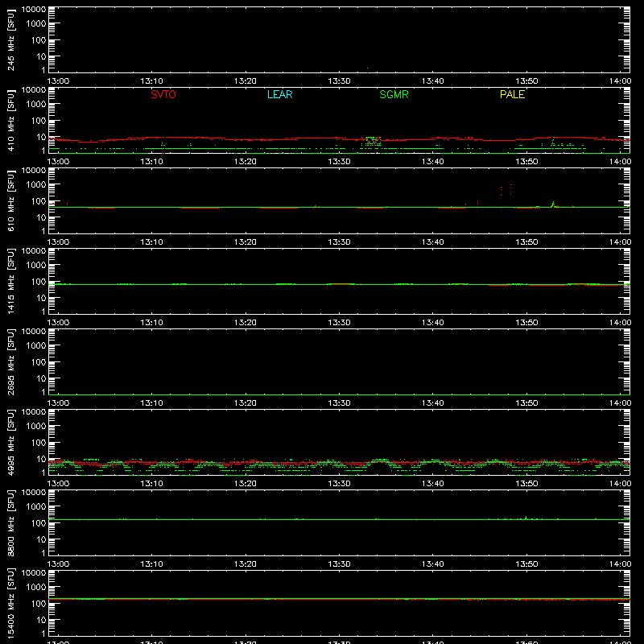Viewport: 644px width, 644px height.
Task: Click the 10000 value on 245 MHz axis
Action: [x=34, y=10]
